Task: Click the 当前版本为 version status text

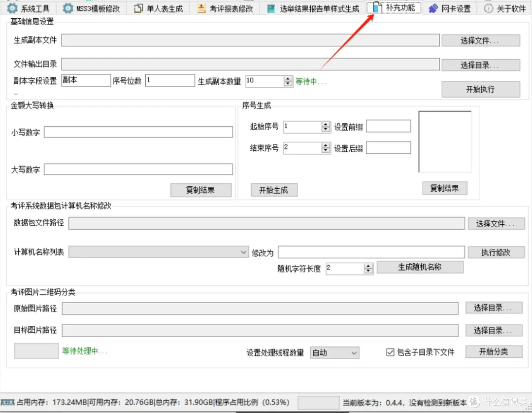Action: [x=404, y=403]
